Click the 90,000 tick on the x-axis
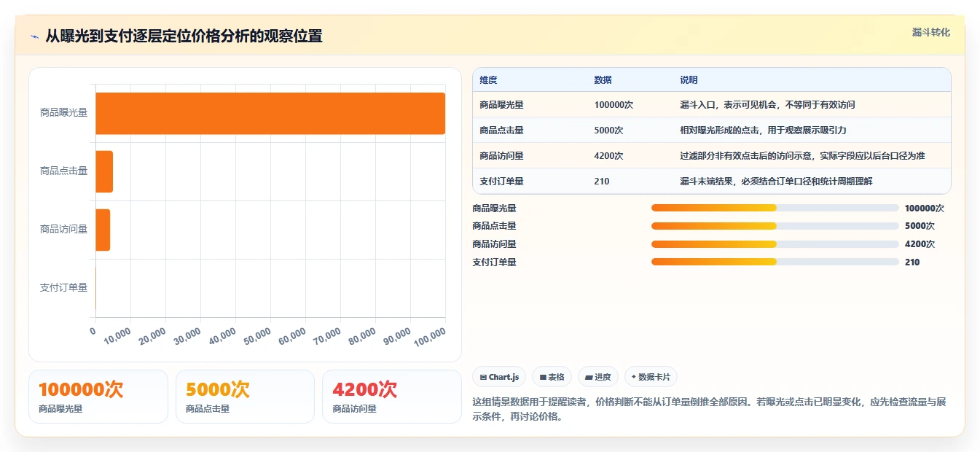 click(397, 337)
